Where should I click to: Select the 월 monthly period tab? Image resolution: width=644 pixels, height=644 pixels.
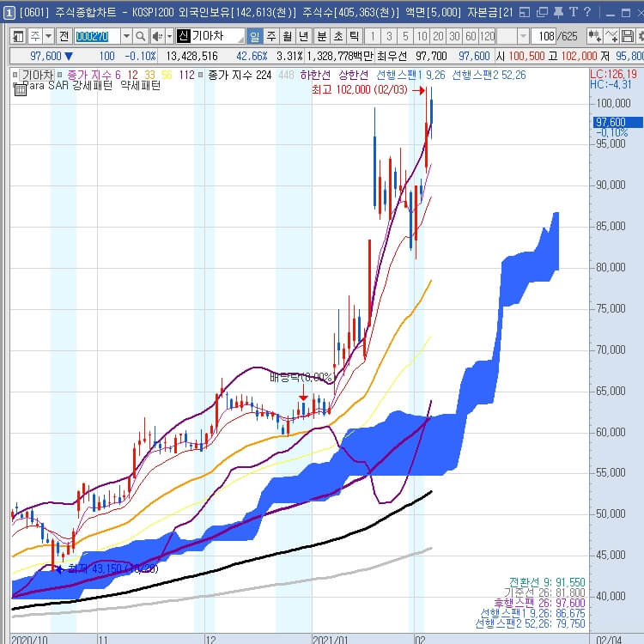[x=287, y=37]
